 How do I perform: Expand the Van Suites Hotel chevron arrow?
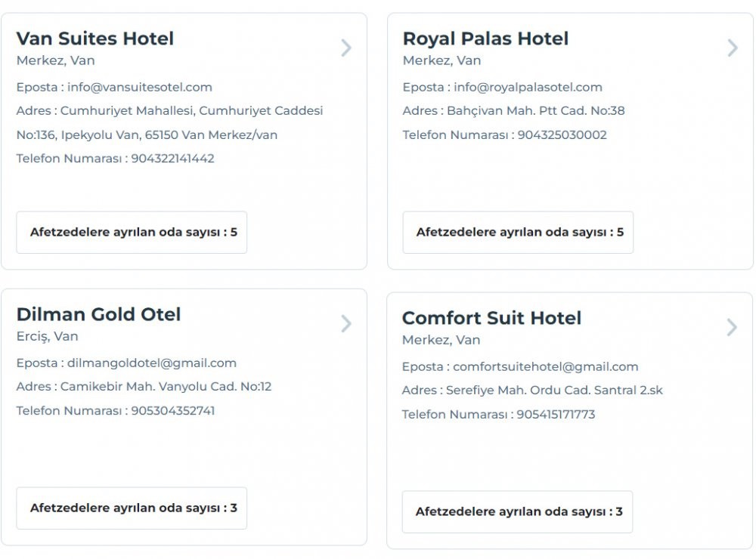[346, 48]
